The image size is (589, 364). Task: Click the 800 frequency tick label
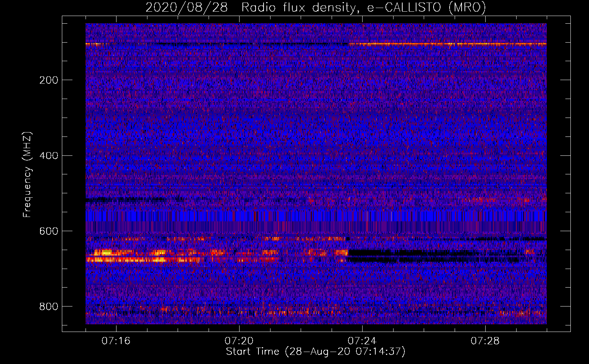49,307
